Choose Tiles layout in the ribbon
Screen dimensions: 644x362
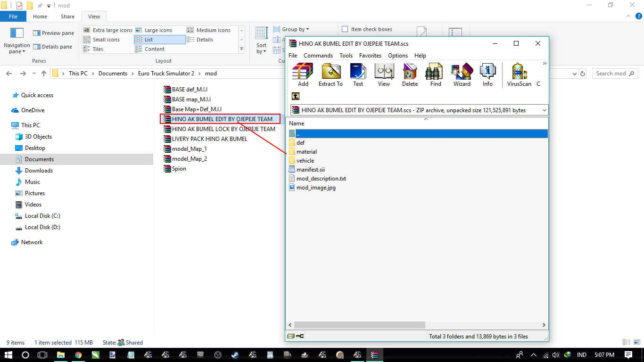click(x=93, y=49)
